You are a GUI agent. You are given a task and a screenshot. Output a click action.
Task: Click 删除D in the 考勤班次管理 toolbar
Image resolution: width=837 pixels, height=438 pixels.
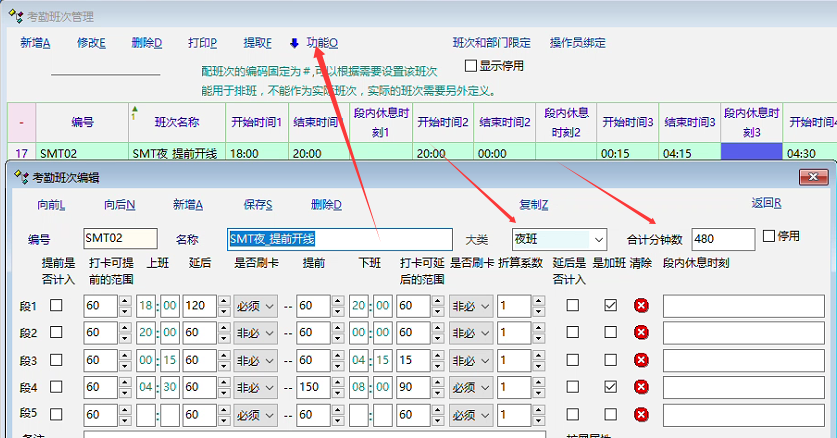147,43
